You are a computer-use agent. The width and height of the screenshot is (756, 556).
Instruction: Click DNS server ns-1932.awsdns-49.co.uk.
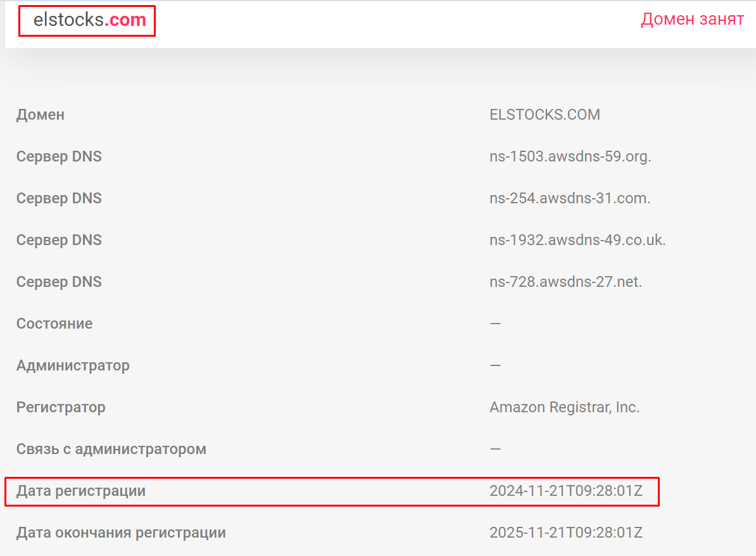coord(577,240)
